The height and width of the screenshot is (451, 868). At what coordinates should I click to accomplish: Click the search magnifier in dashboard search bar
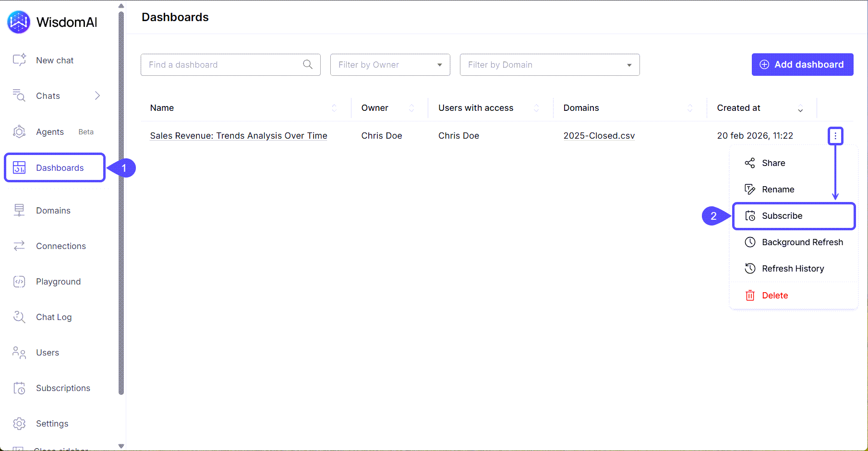(x=308, y=64)
